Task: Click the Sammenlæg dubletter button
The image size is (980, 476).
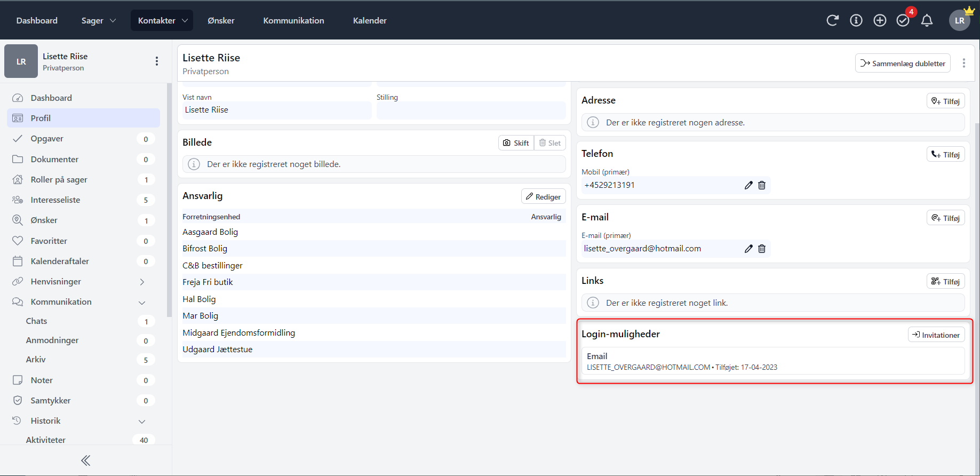Action: (903, 63)
